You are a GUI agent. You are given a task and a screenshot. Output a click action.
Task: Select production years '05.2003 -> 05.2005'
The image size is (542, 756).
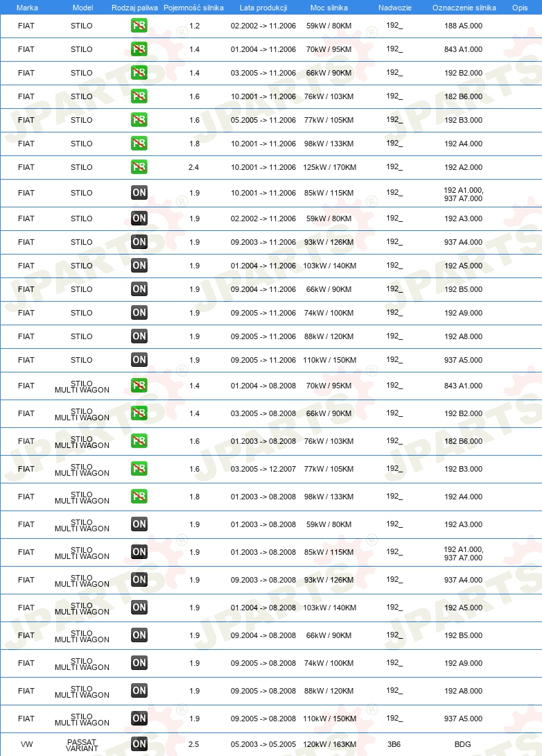[263, 744]
